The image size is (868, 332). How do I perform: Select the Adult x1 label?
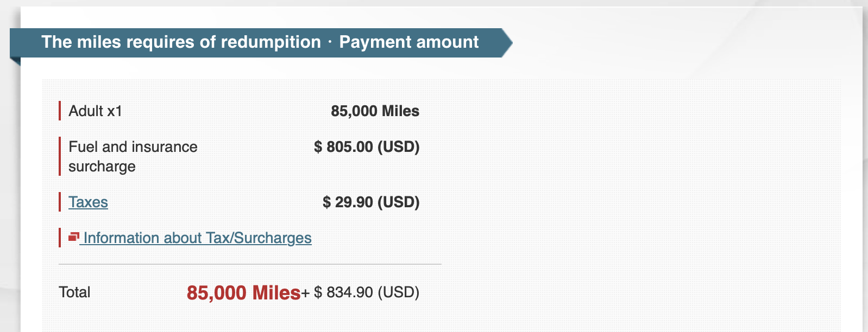tap(95, 111)
